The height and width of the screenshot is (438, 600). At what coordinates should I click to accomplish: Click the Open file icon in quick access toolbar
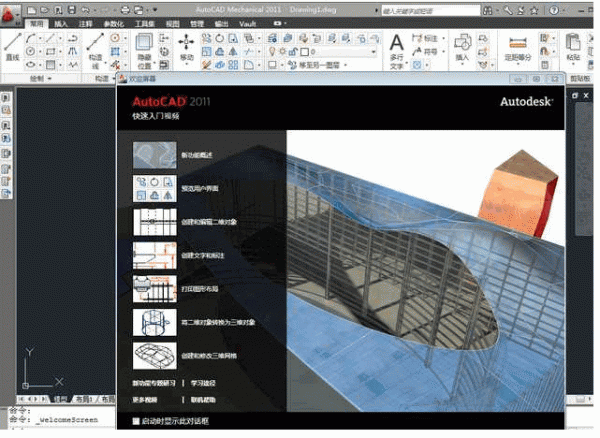(x=44, y=11)
